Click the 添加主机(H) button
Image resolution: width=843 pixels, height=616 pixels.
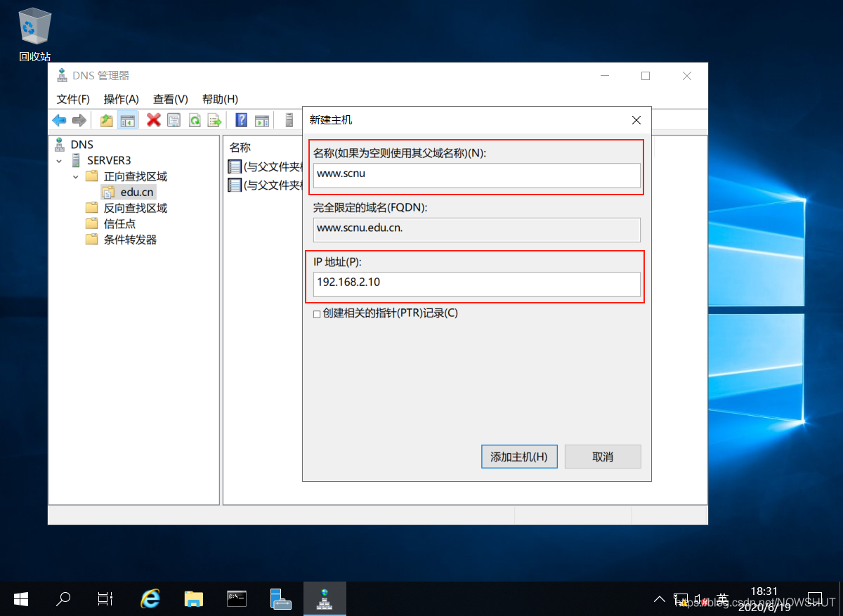pyautogui.click(x=519, y=457)
